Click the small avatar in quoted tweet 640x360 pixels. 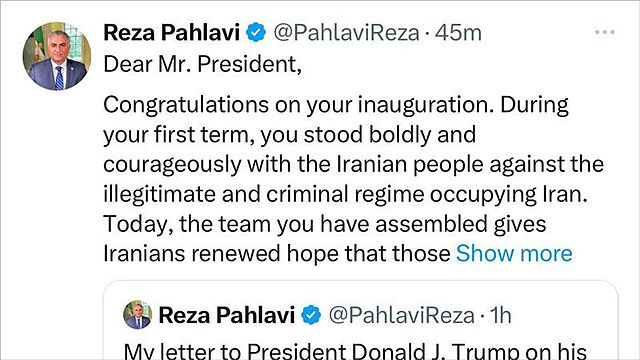pyautogui.click(x=138, y=315)
